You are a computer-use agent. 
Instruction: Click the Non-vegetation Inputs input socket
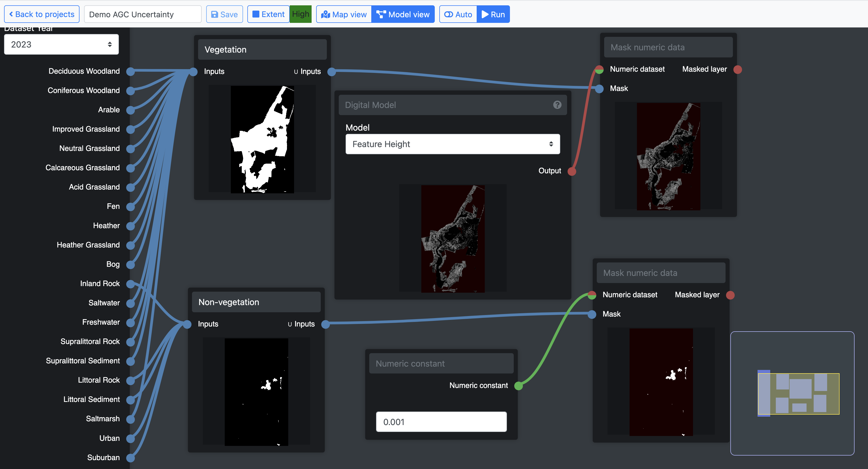pyautogui.click(x=187, y=324)
